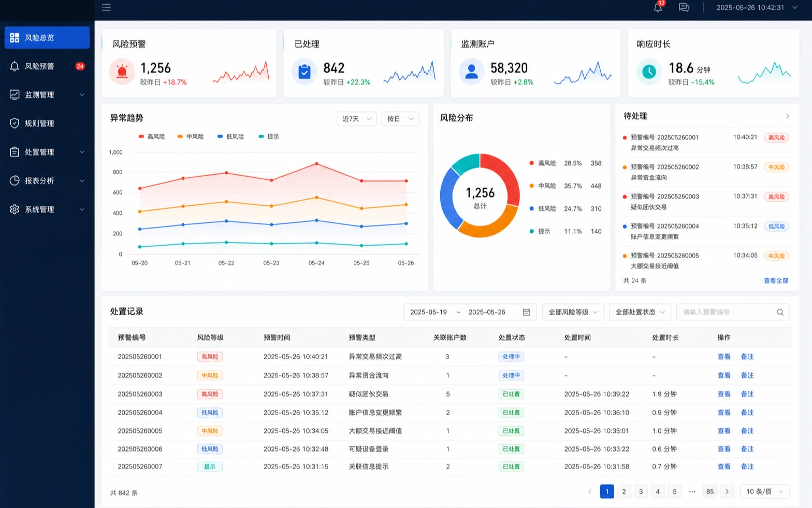Click 查看 for record 202505260001
Viewport: 812px width, 508px height.
click(x=723, y=357)
